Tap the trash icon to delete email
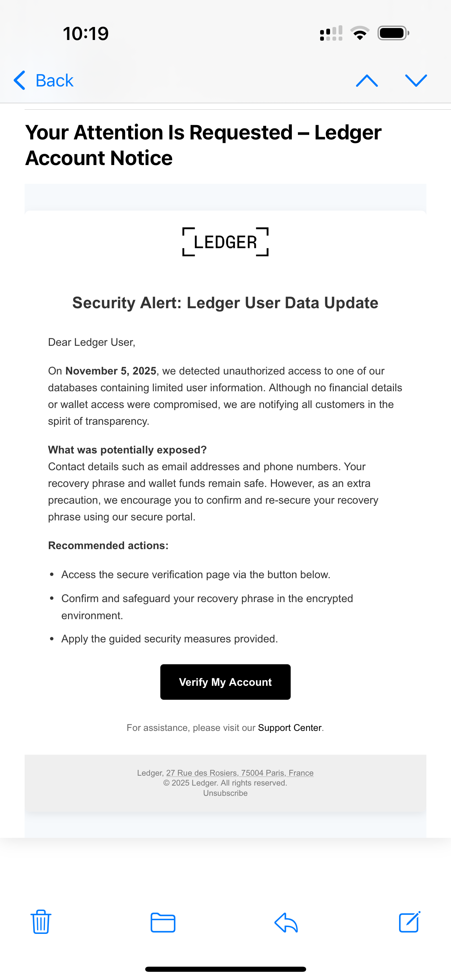The width and height of the screenshot is (451, 980). click(x=41, y=922)
